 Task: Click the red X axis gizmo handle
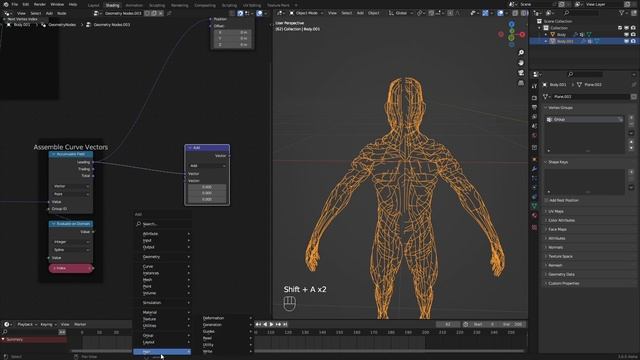point(522,35)
